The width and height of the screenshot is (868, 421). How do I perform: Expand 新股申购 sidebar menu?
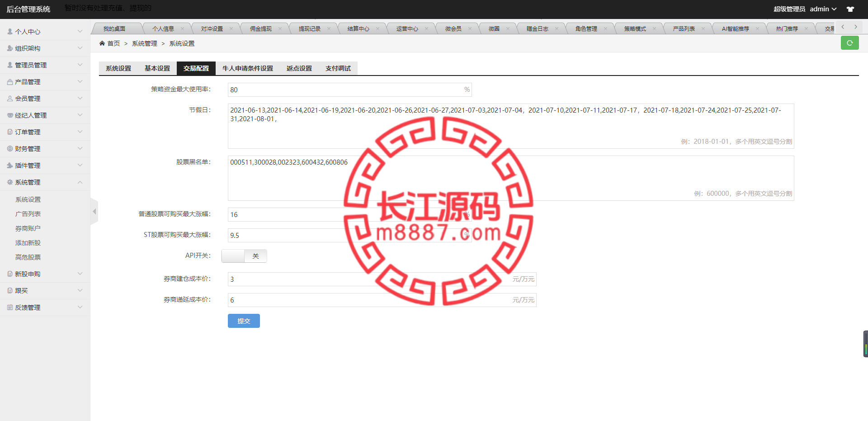pos(45,274)
